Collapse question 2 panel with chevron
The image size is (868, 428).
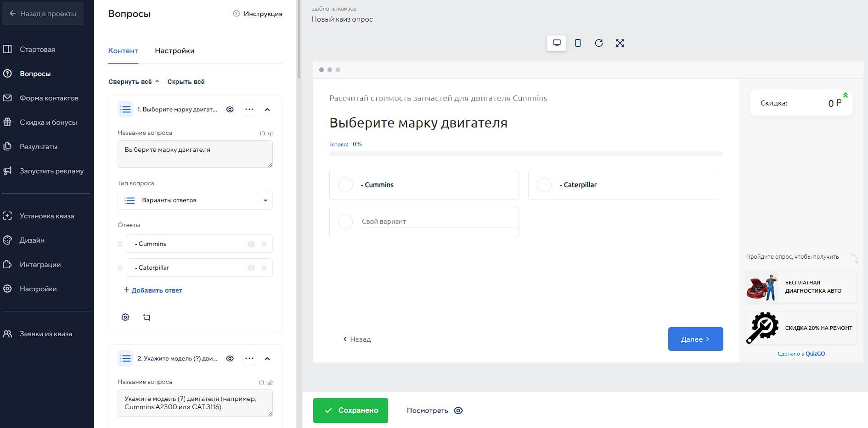[267, 359]
